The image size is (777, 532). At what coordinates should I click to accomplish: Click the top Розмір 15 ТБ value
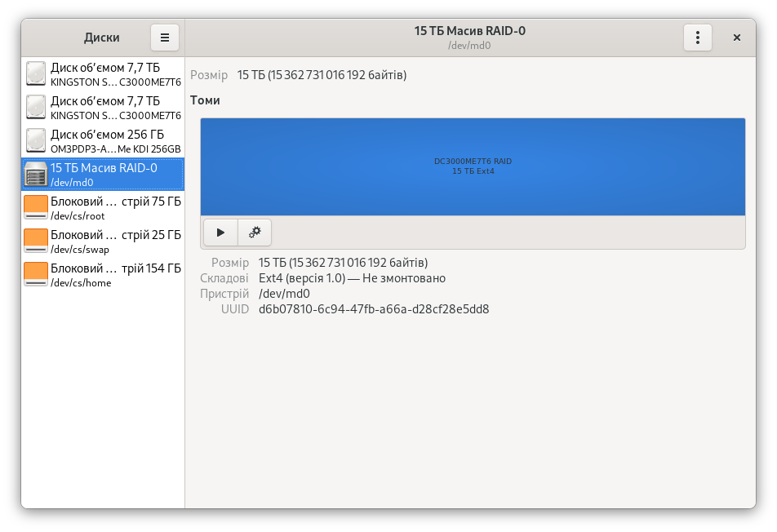pyautogui.click(x=322, y=75)
